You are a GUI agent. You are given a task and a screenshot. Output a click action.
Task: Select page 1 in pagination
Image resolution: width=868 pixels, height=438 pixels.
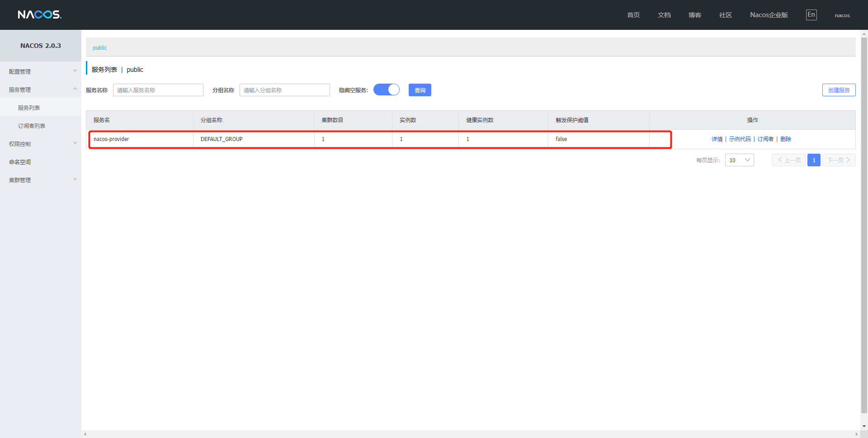pyautogui.click(x=814, y=160)
